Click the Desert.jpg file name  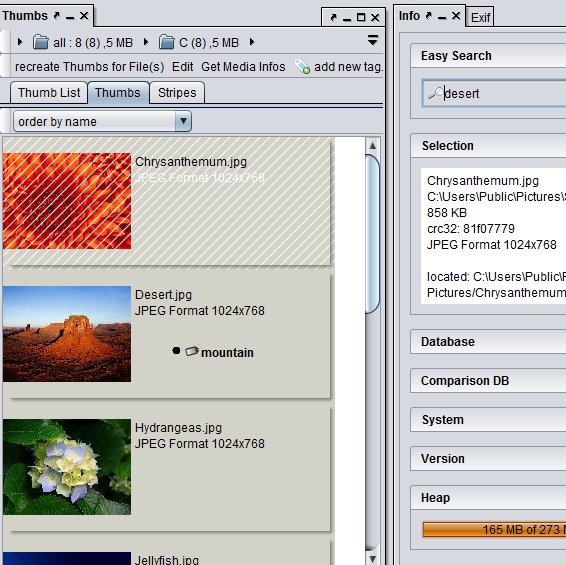coord(163,295)
